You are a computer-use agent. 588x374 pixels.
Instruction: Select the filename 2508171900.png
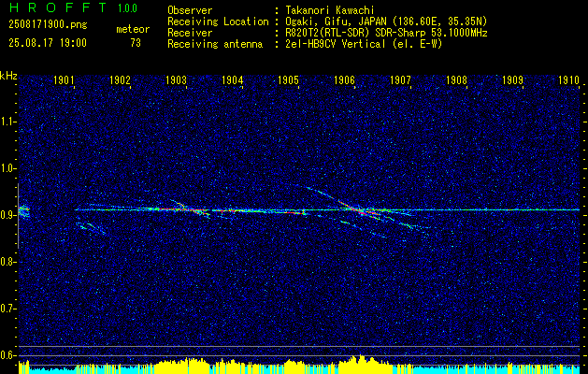click(48, 25)
